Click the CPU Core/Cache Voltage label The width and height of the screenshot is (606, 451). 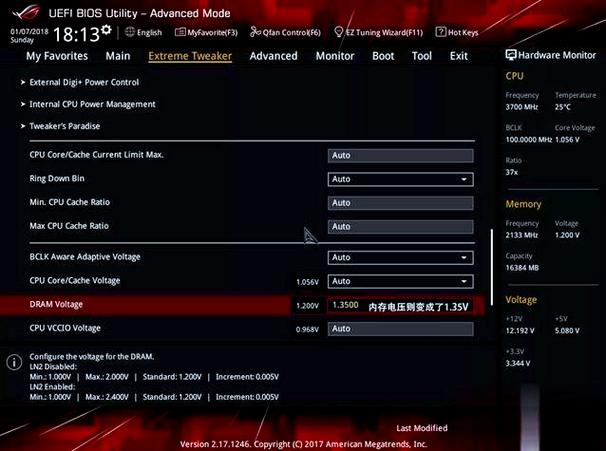(x=75, y=281)
